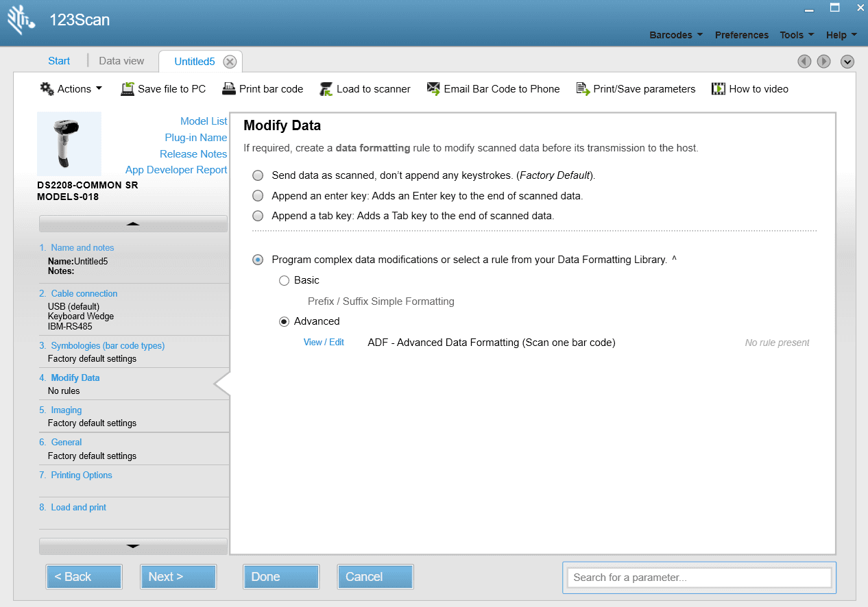Click the next tab right arrow icon
This screenshot has width=868, height=607.
coord(823,62)
